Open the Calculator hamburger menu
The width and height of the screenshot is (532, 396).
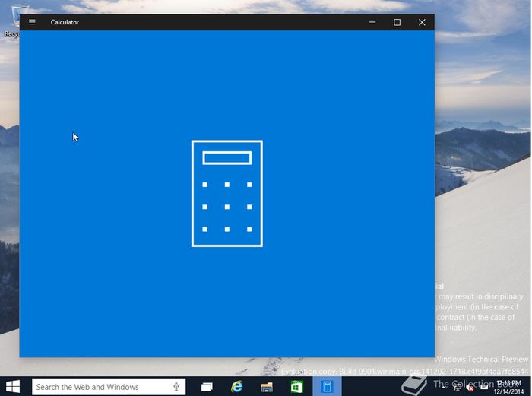click(32, 22)
